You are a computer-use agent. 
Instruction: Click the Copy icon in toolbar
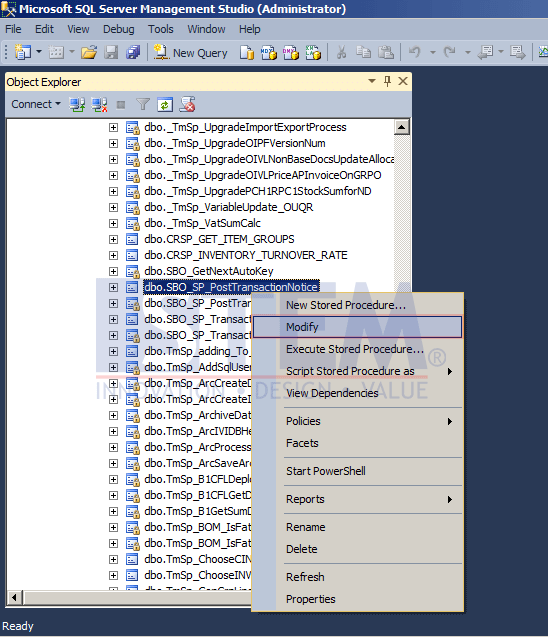(364, 52)
